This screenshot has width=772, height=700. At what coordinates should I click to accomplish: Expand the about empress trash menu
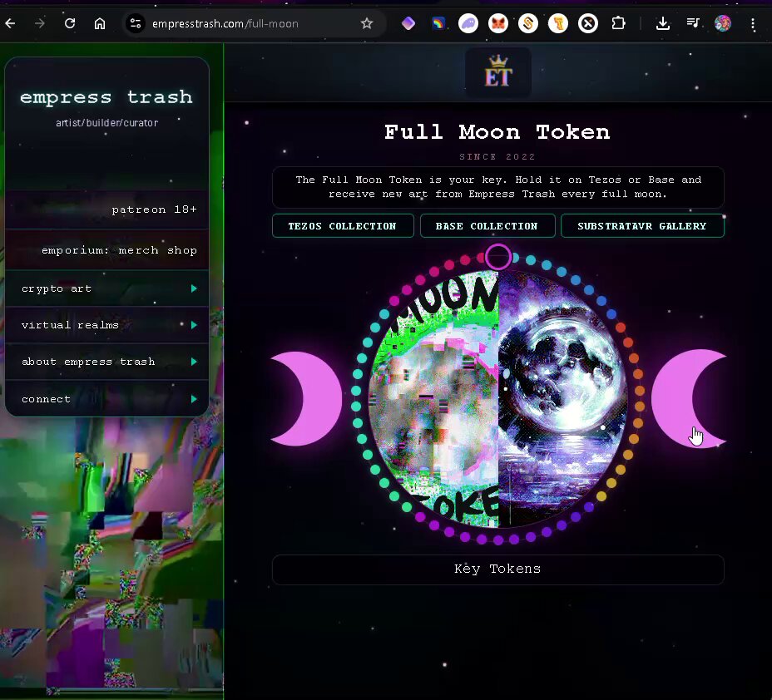106,362
